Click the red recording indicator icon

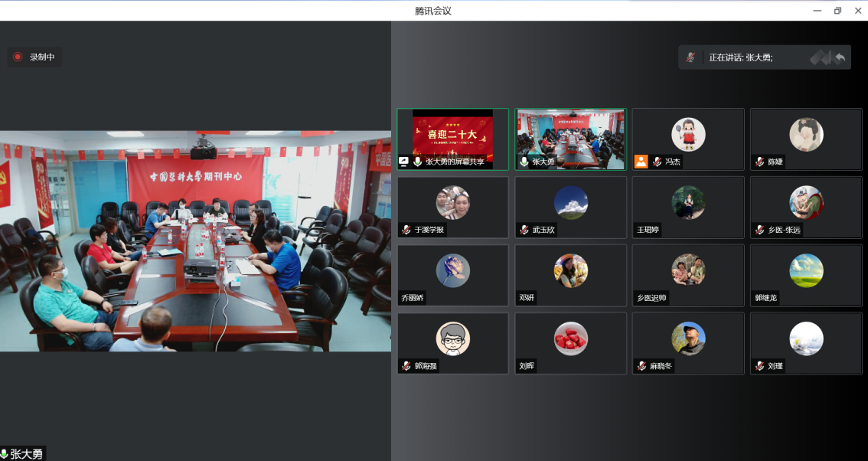point(18,57)
